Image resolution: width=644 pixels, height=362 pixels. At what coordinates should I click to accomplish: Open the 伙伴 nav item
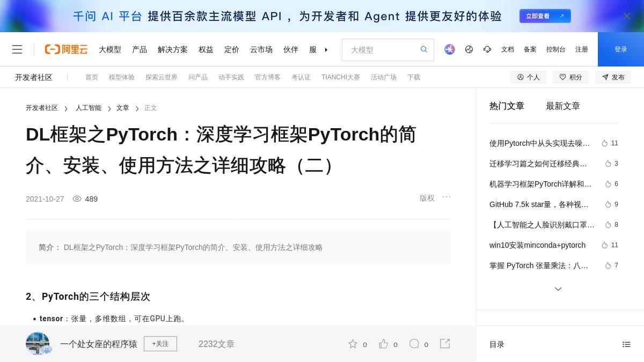(x=291, y=49)
